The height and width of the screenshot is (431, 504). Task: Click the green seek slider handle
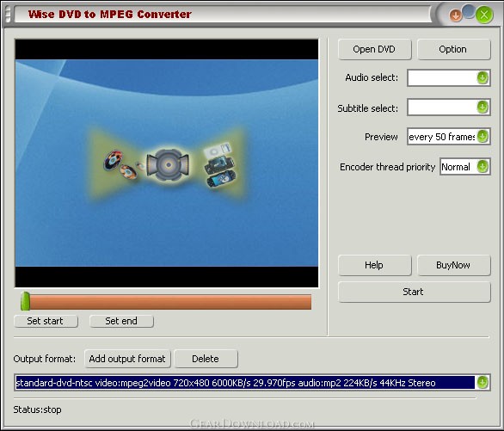point(25,301)
